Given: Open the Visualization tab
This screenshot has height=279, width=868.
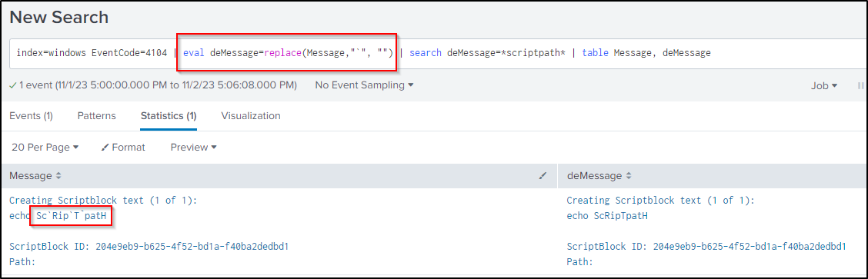Looking at the screenshot, I should [251, 116].
